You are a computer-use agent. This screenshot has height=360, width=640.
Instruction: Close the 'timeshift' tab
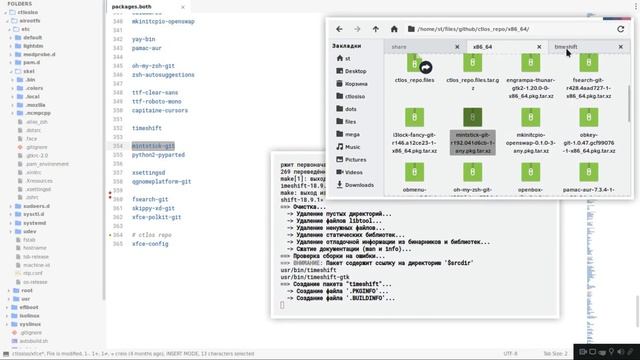pyautogui.click(x=620, y=47)
